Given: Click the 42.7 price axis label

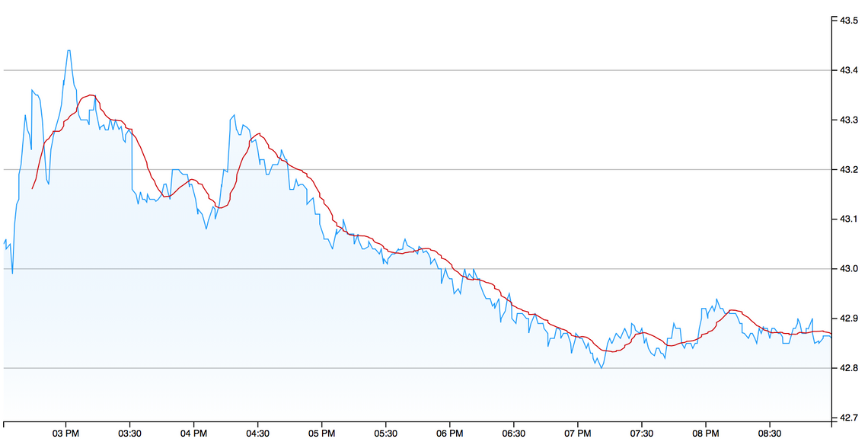Looking at the screenshot, I should point(849,418).
